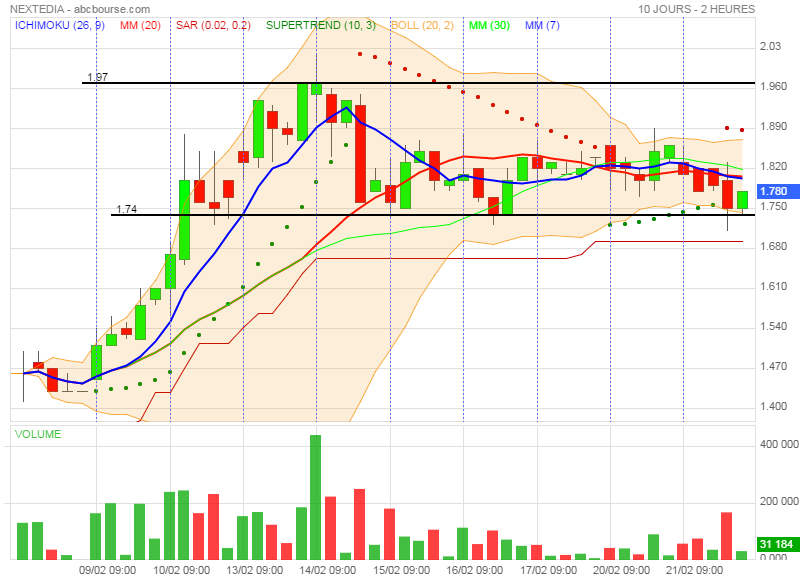This screenshot has width=800, height=580.
Task: Click the 2.03 price axis value
Action: tap(770, 46)
